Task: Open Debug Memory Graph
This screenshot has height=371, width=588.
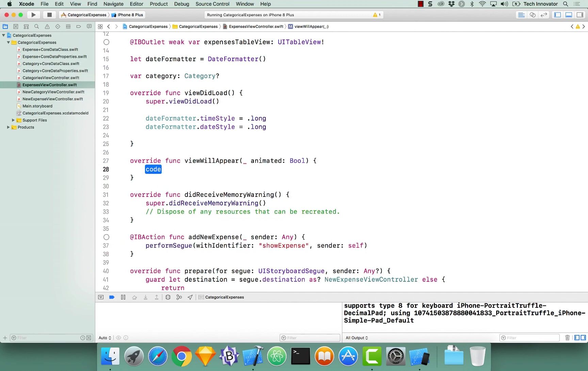Action: pos(179,297)
